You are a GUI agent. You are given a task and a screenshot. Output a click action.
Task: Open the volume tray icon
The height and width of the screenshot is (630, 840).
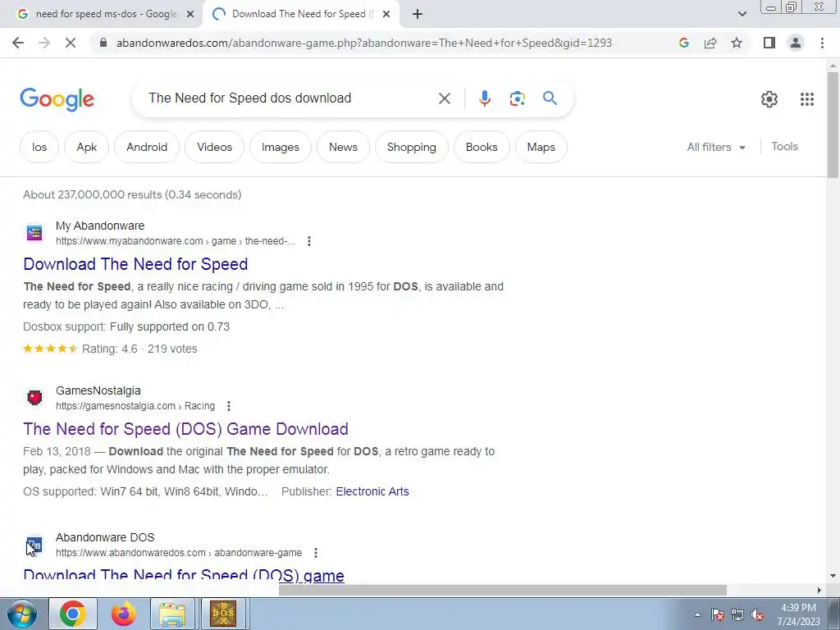coord(757,615)
